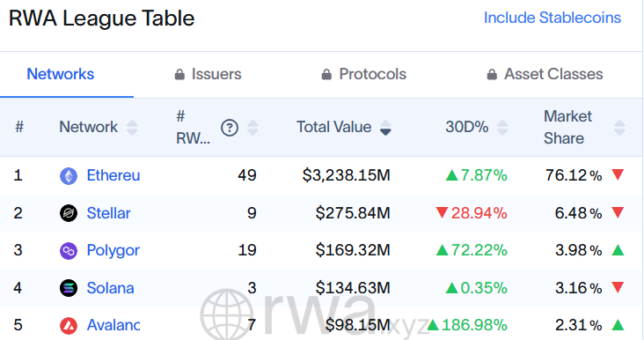The width and height of the screenshot is (644, 340).
Task: Click the $169.32M total value cell
Action: [x=353, y=250]
